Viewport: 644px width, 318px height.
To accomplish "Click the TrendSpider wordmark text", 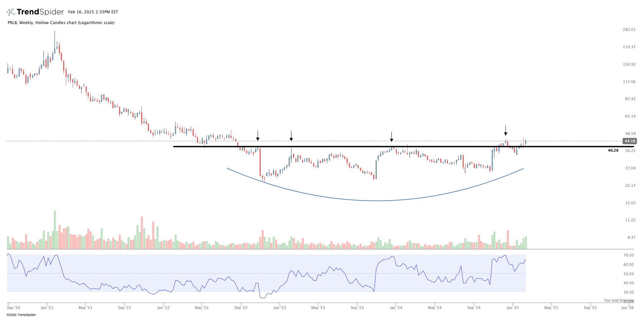I will point(40,12).
